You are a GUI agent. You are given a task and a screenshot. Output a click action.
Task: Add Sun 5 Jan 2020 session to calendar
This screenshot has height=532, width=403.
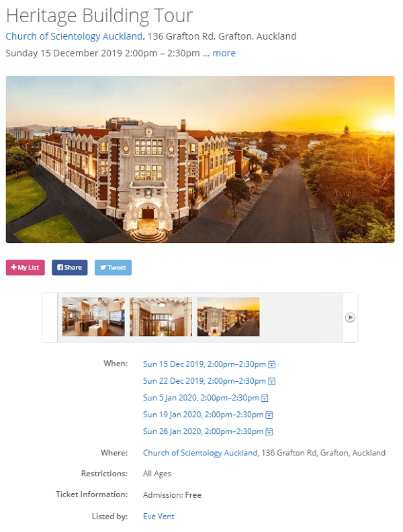tap(265, 398)
